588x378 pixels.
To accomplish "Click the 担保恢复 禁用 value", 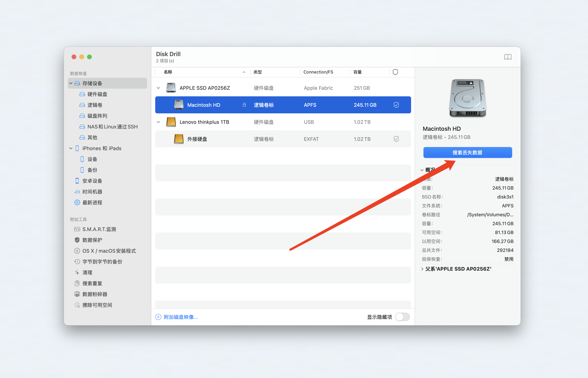I will [509, 259].
